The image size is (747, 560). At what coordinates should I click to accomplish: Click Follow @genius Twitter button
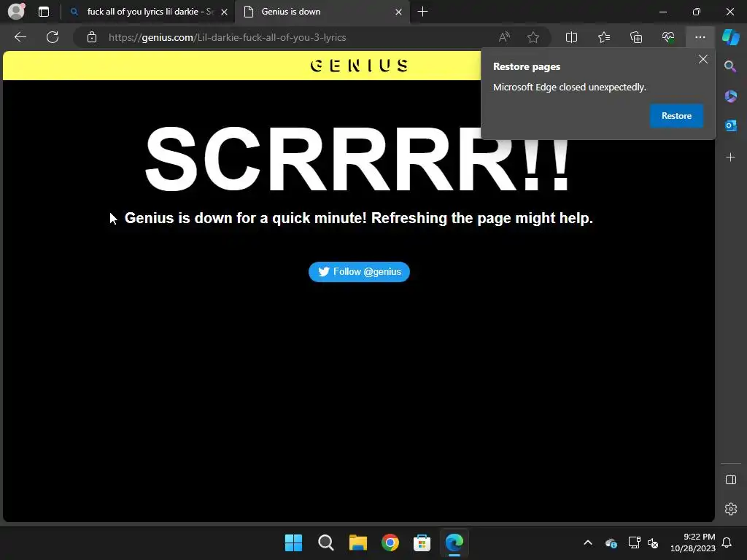(359, 272)
